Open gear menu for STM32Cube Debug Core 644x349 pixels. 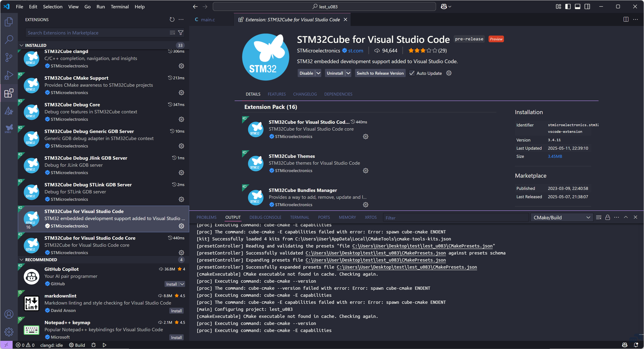coord(182,119)
